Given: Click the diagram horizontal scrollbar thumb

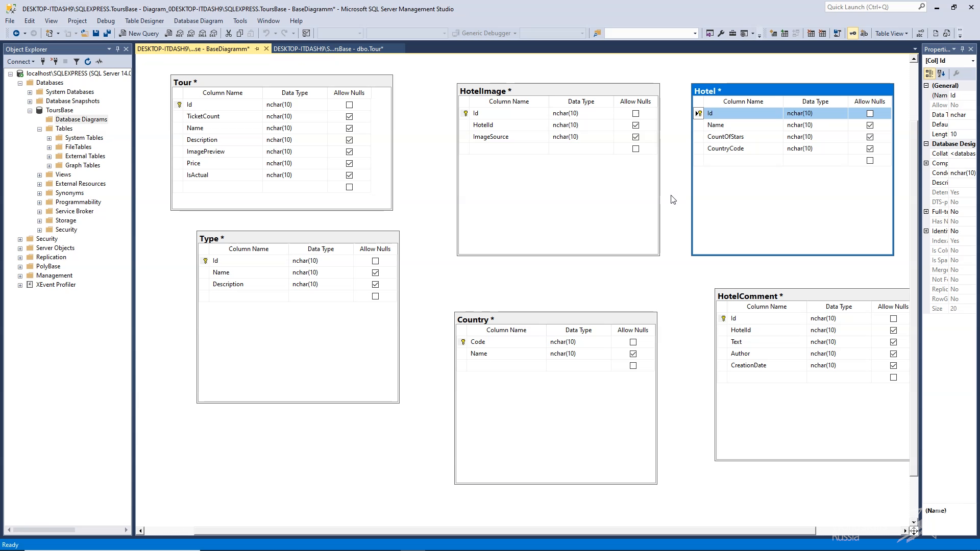Looking at the screenshot, I should (x=504, y=531).
